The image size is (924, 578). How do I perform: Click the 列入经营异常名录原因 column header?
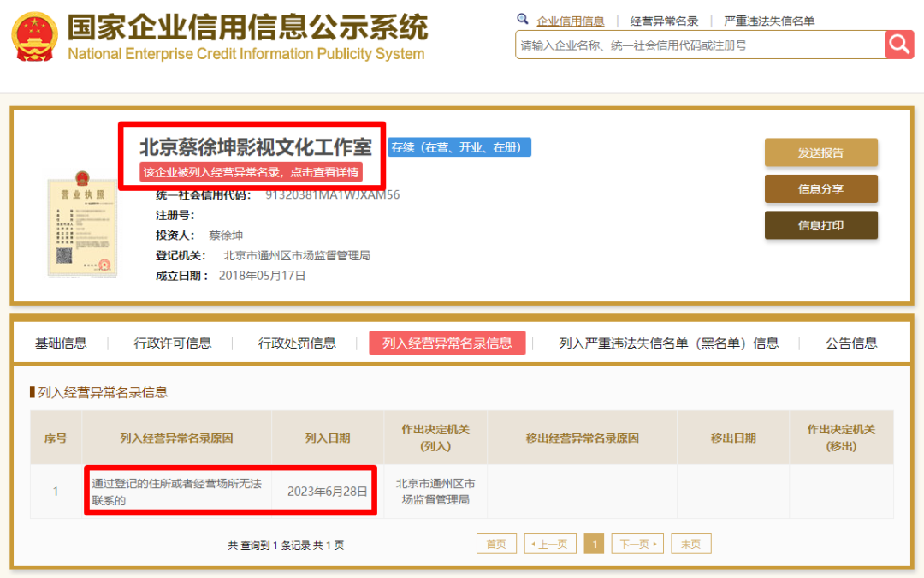[176, 438]
